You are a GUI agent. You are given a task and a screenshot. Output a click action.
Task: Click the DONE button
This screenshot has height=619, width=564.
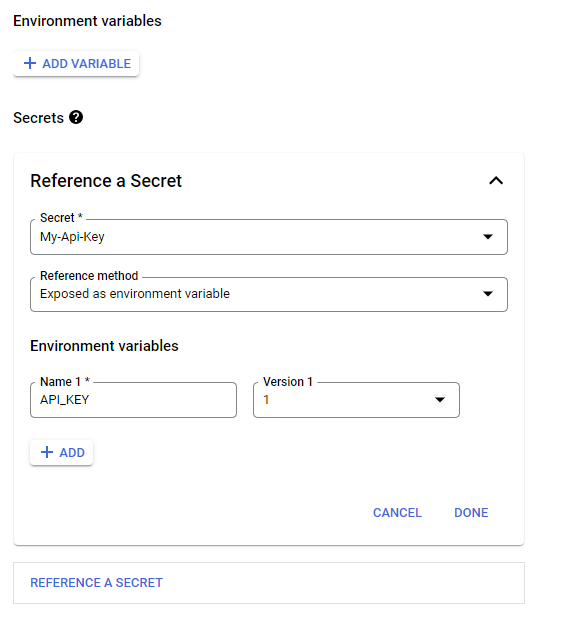(x=471, y=512)
